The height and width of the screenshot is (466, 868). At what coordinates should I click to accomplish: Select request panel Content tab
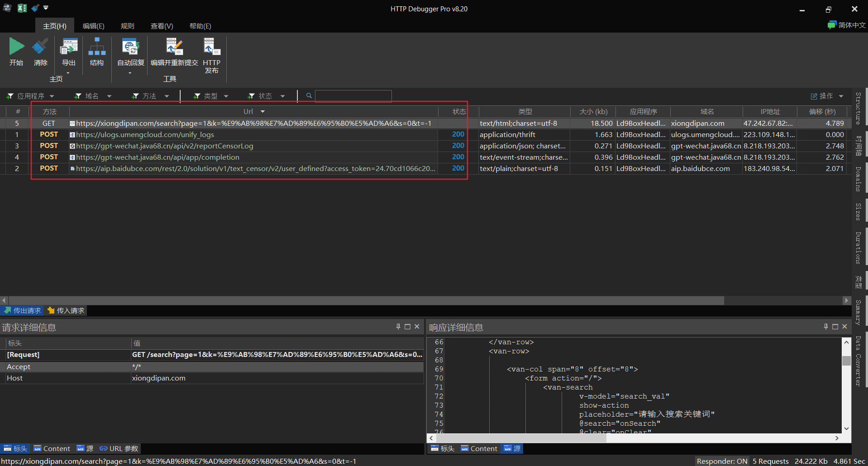point(52,448)
